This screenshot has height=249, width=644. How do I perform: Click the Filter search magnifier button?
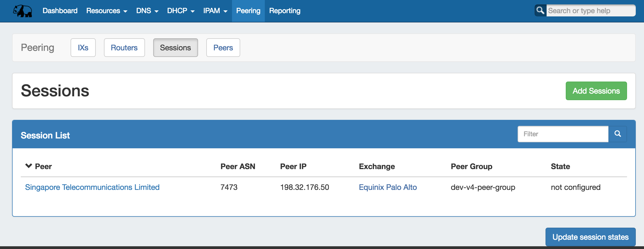617,134
